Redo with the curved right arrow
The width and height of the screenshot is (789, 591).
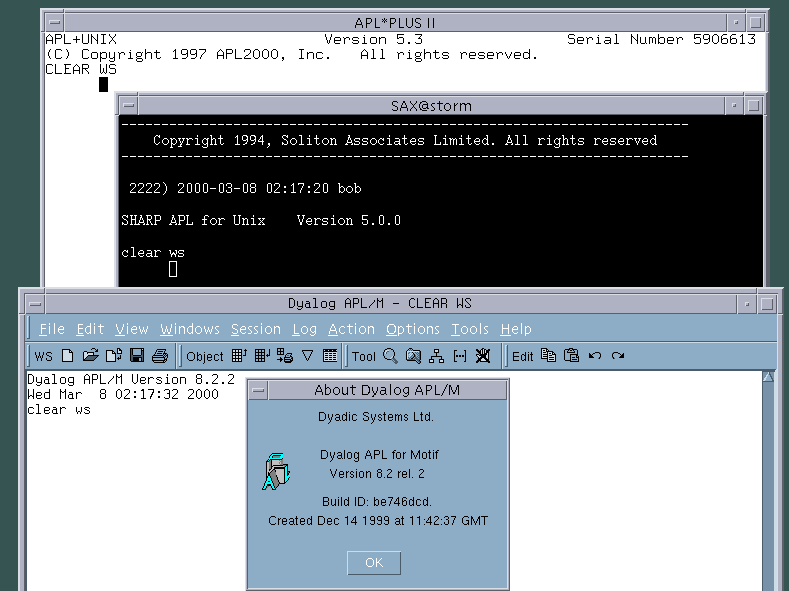pyautogui.click(x=618, y=356)
